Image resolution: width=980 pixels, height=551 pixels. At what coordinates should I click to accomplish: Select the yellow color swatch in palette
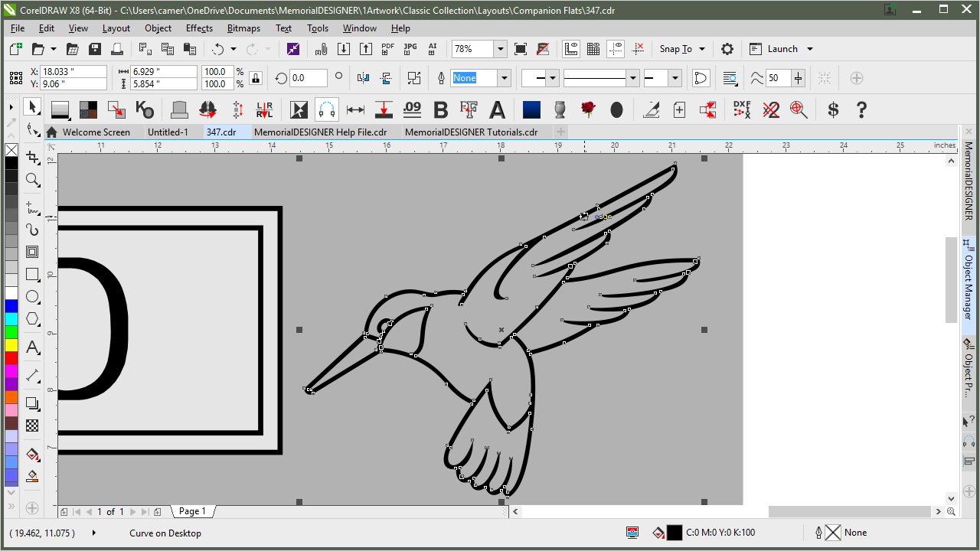pyautogui.click(x=11, y=345)
